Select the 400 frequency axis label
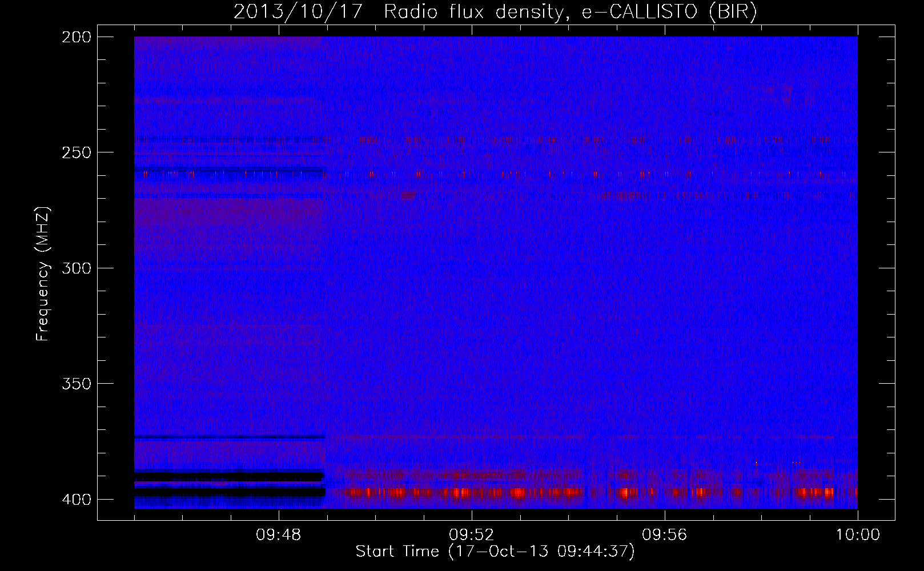924x571 pixels. tap(76, 500)
